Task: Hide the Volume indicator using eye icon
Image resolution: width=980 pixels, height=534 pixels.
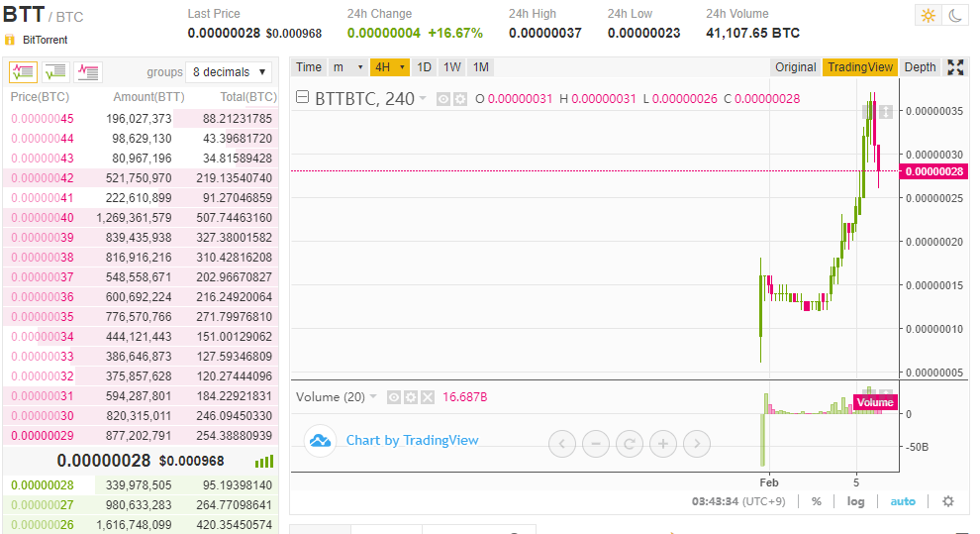Action: (x=394, y=397)
